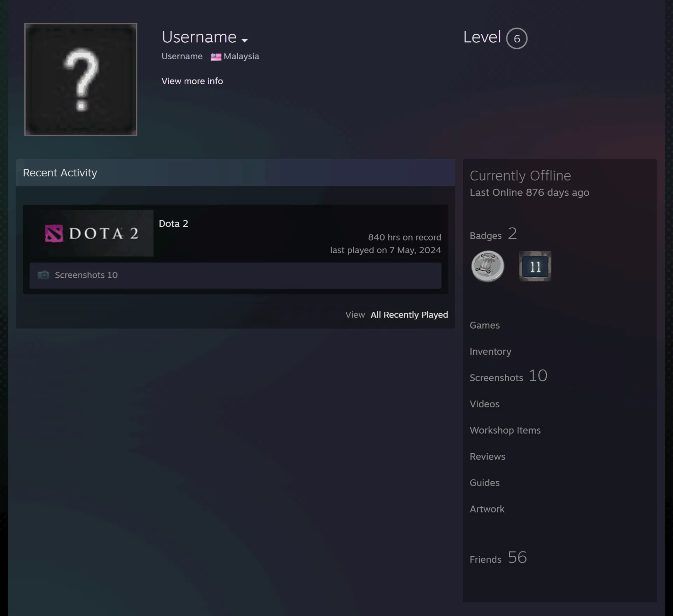The image size is (673, 616).
Task: Open the profile avatar with question mark
Action: coord(81,79)
